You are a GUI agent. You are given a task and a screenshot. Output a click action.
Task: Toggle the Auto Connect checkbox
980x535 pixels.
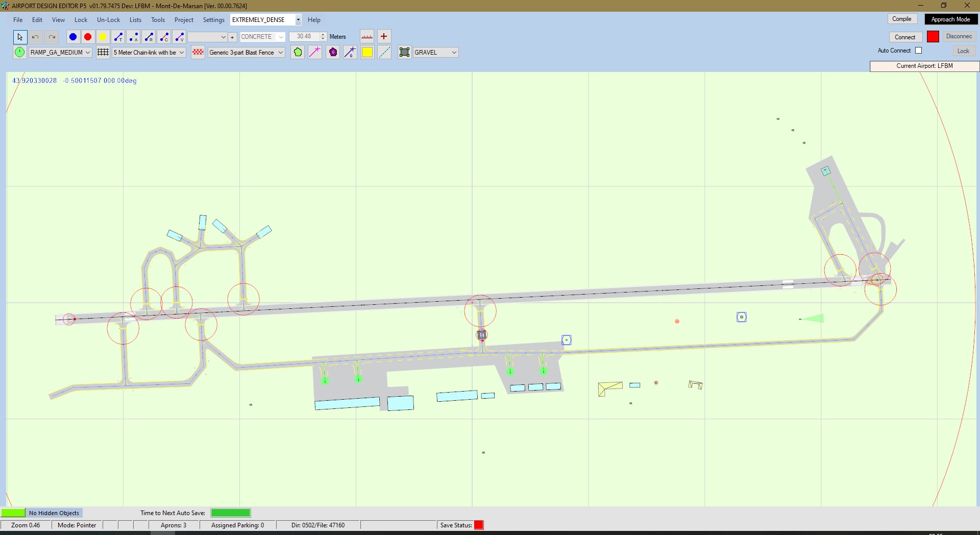coord(919,51)
